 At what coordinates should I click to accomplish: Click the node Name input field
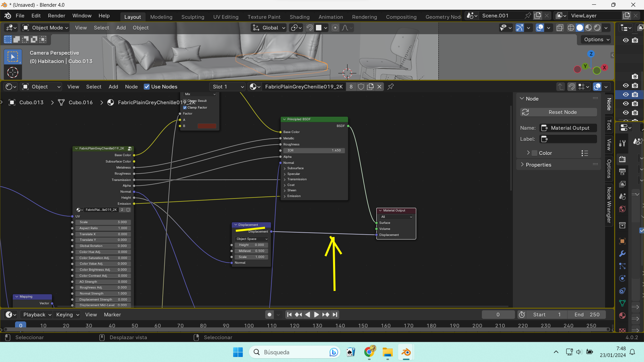(x=568, y=128)
